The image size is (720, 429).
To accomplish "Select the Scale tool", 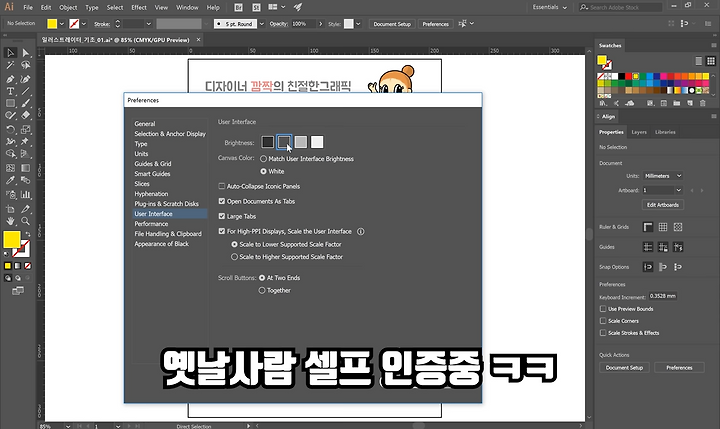I will (x=26, y=130).
